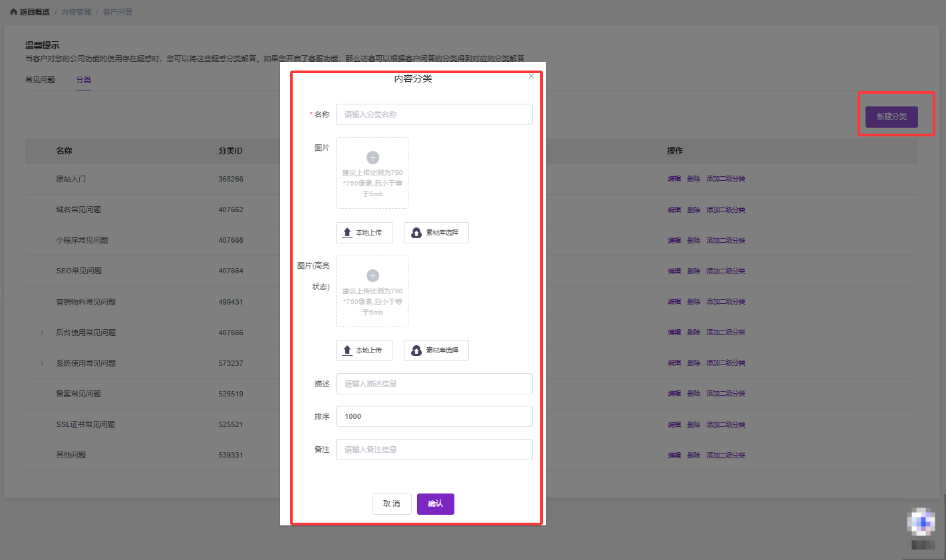Select the 分类 tab
946x560 pixels.
tap(84, 80)
